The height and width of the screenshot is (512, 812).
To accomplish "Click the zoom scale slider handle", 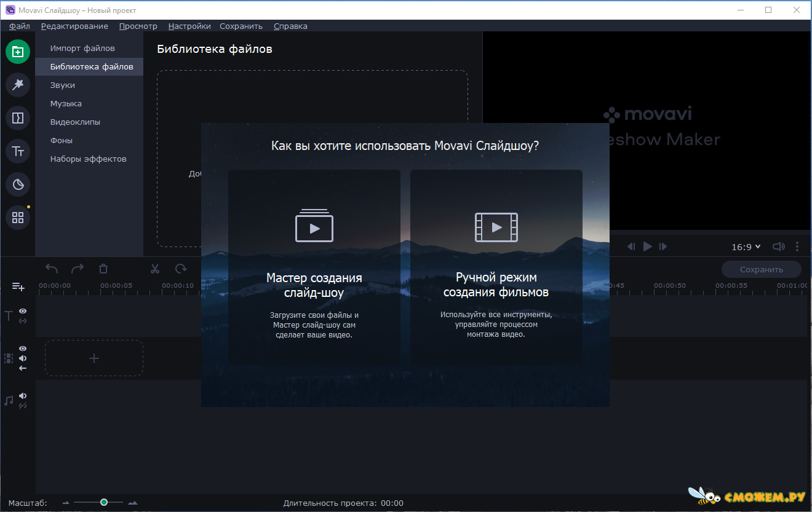I will point(104,503).
